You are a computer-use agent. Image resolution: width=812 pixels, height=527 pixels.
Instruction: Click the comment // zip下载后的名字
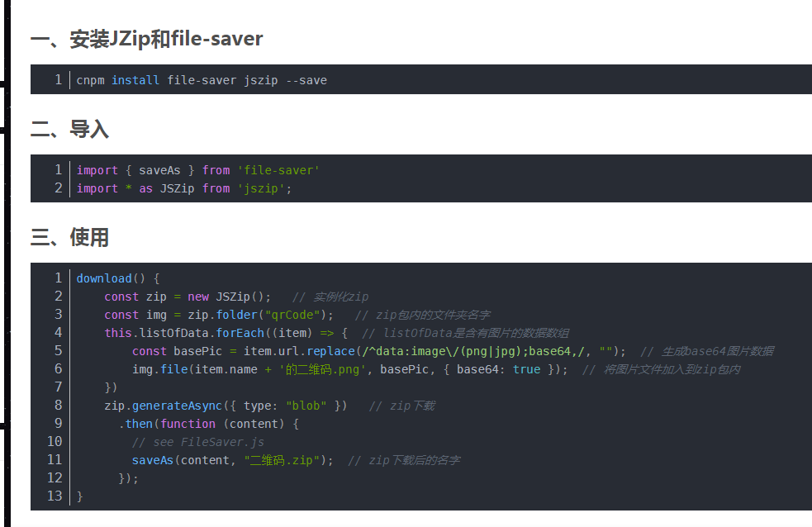404,460
